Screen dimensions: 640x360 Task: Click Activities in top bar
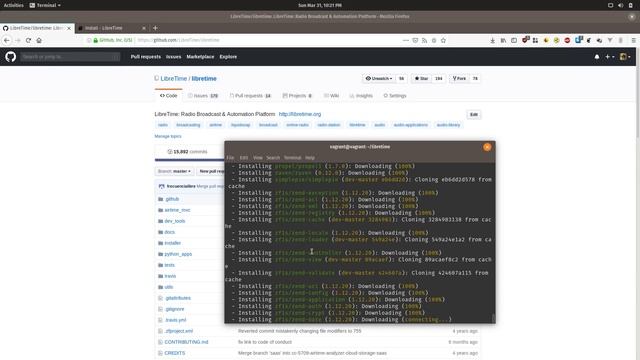13,5
